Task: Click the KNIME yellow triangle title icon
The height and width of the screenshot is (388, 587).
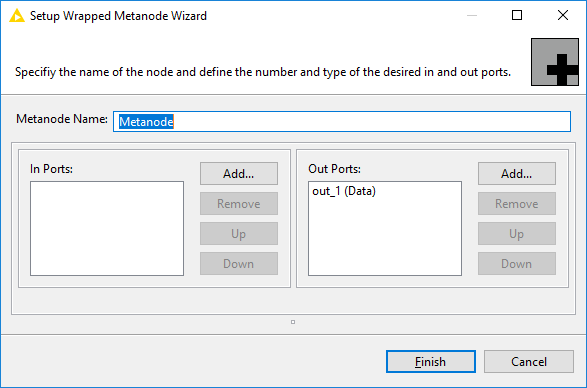Action: (x=16, y=16)
